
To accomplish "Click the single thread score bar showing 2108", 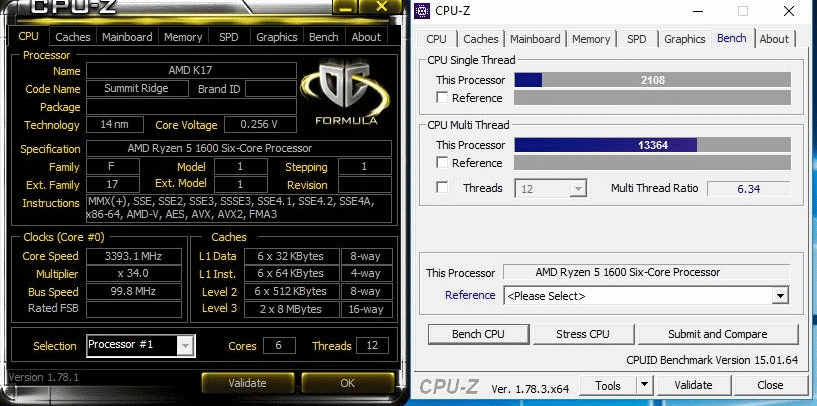I will pos(652,80).
